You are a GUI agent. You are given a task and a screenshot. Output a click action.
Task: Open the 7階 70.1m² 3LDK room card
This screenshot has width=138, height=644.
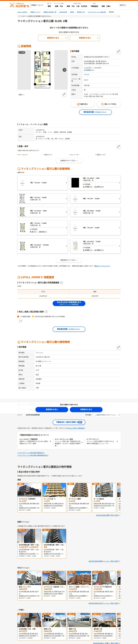pos(43,183)
